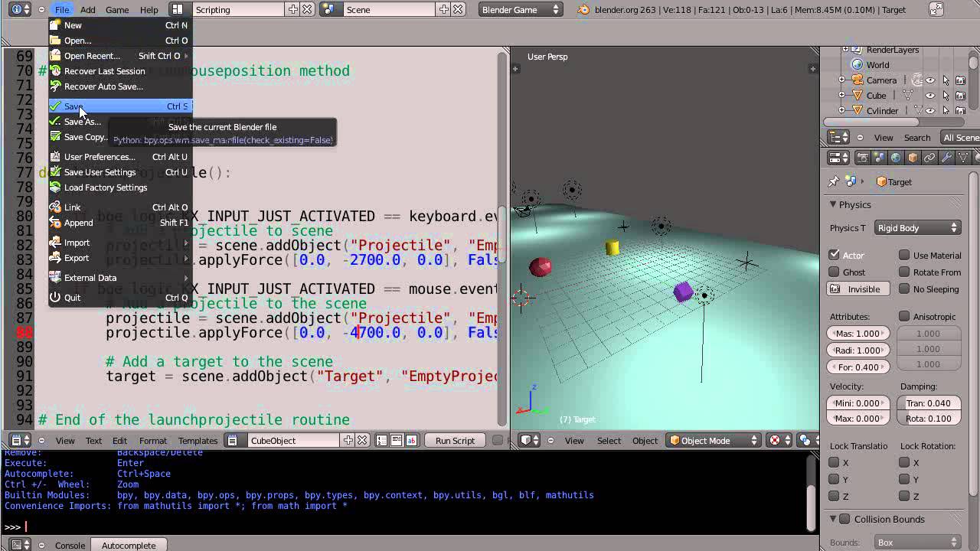980x551 pixels.
Task: Expand the Camera item in outliner
Action: [841, 80]
